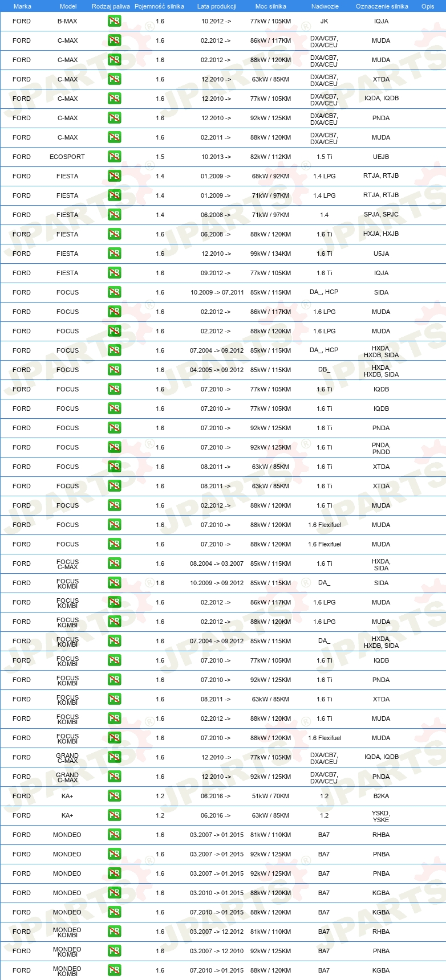Click the fuel icon for MONDEO 81kW / 110KM (non-Kombi)

click(x=114, y=835)
